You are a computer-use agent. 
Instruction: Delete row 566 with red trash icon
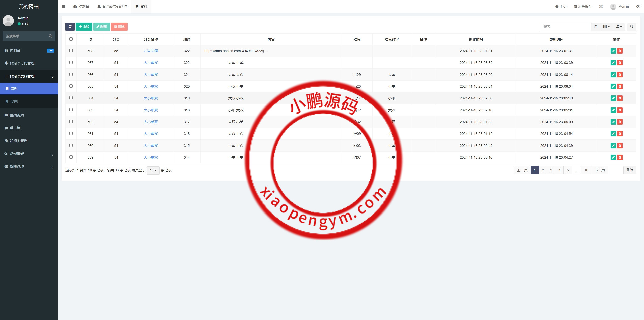(x=620, y=75)
